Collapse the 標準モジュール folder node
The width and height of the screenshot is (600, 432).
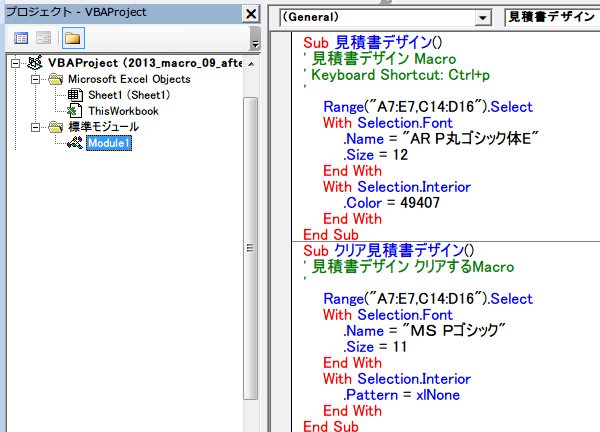click(36, 127)
